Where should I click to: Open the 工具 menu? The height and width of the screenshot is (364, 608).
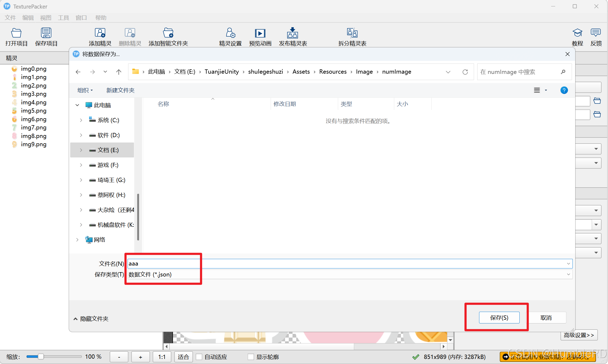64,18
